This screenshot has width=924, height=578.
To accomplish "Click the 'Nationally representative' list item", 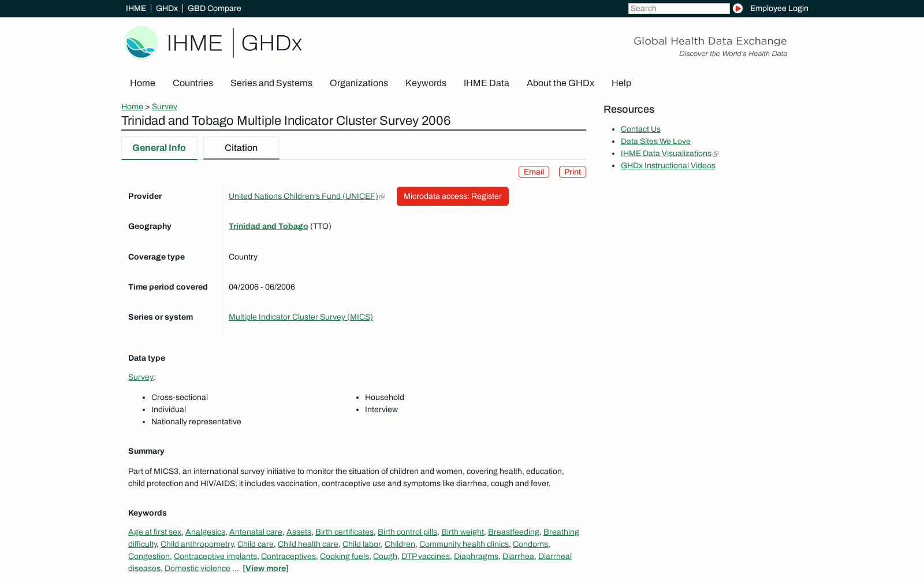I will pyautogui.click(x=196, y=421).
